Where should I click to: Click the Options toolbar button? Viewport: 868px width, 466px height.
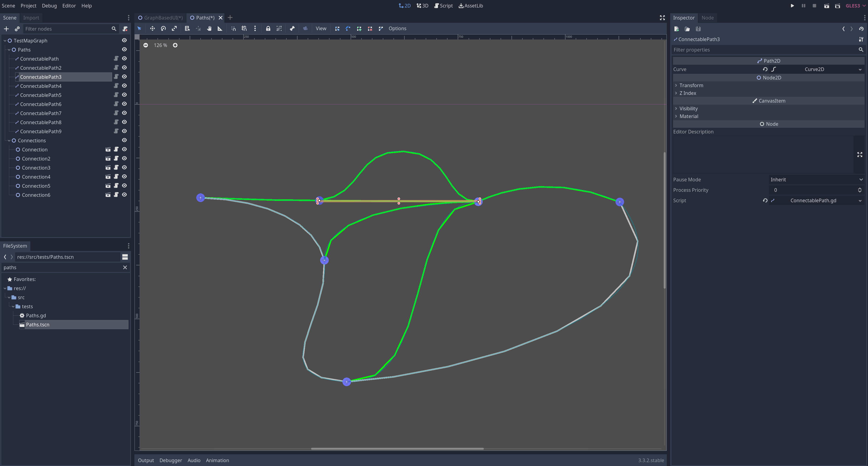(x=397, y=29)
